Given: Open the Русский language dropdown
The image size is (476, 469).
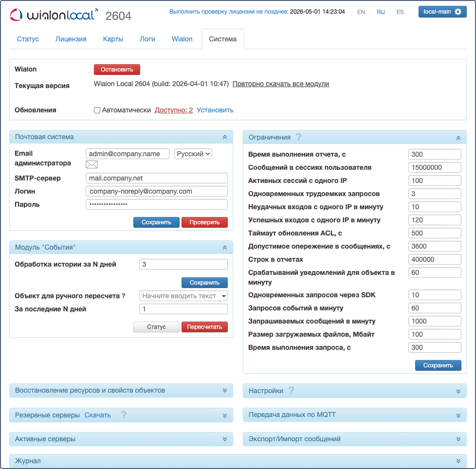Looking at the screenshot, I should click(193, 154).
